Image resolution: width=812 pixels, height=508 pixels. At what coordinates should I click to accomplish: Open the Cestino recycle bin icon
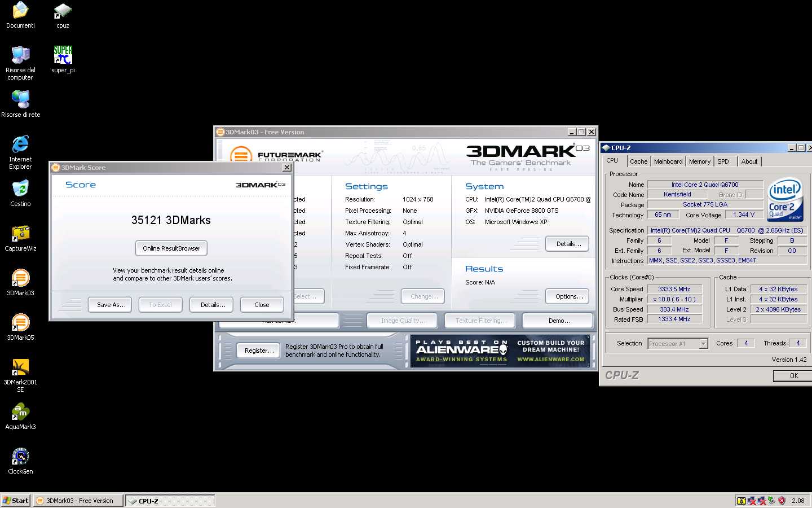point(20,194)
